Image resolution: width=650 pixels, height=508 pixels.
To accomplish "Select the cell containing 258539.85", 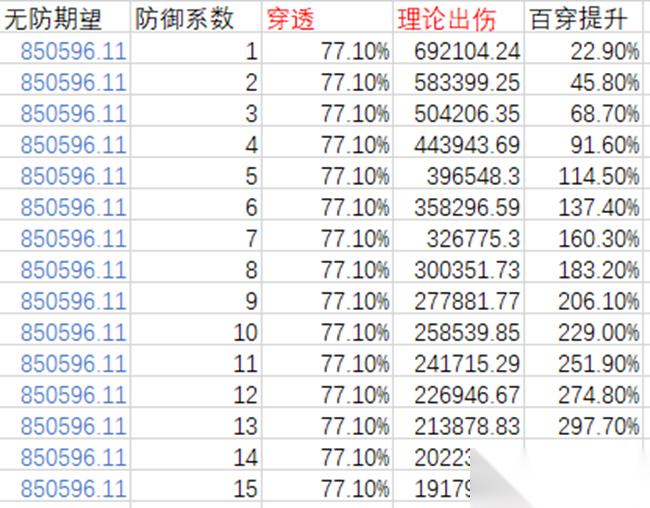I will [458, 332].
